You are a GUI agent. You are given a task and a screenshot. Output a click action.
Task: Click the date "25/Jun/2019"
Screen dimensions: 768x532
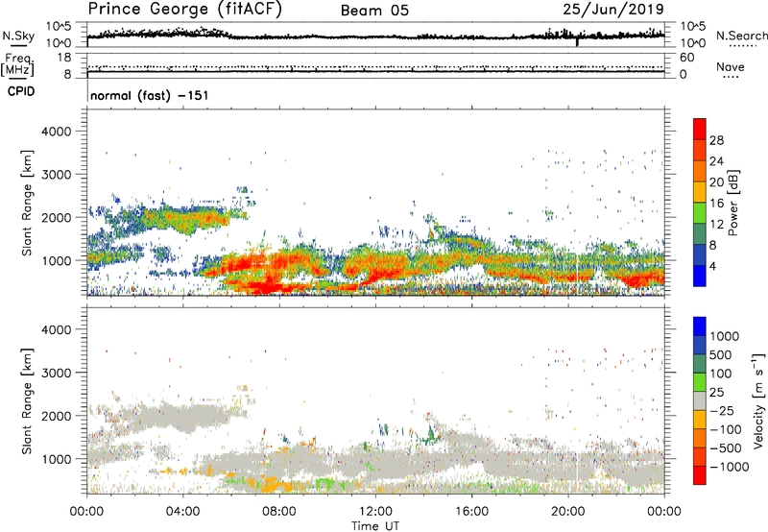click(x=613, y=10)
